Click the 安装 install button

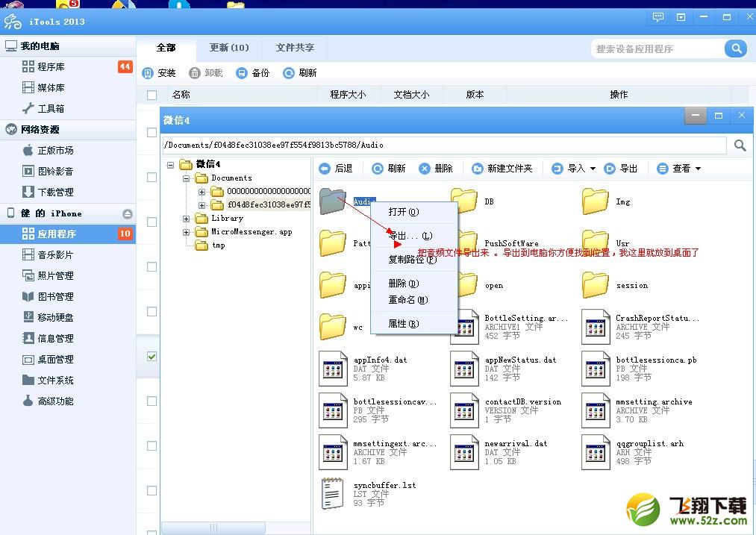click(159, 73)
